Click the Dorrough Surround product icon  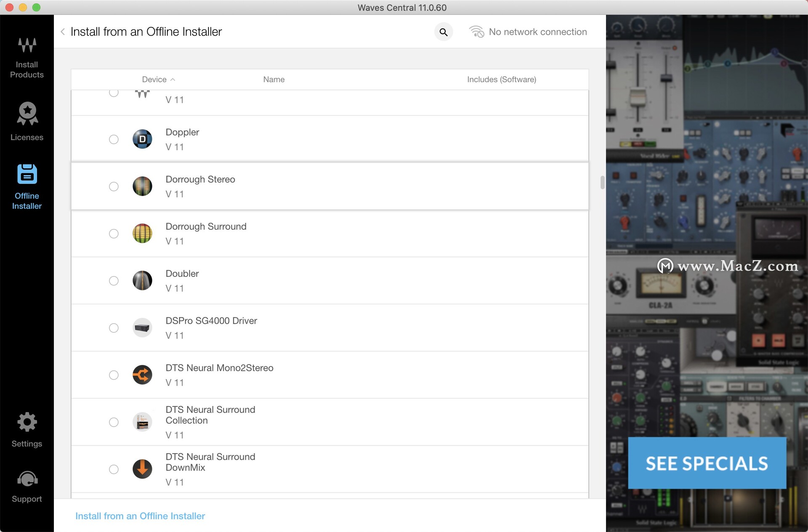(x=142, y=234)
